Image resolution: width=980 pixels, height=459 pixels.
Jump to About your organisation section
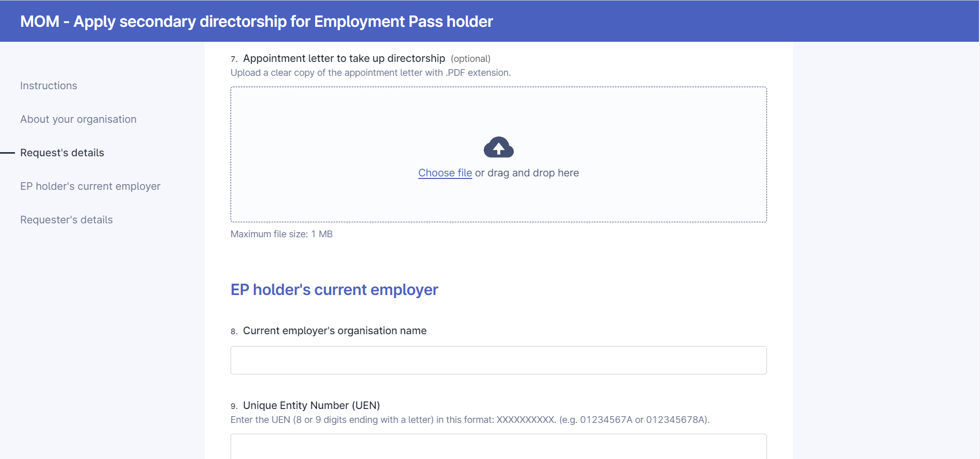click(78, 119)
